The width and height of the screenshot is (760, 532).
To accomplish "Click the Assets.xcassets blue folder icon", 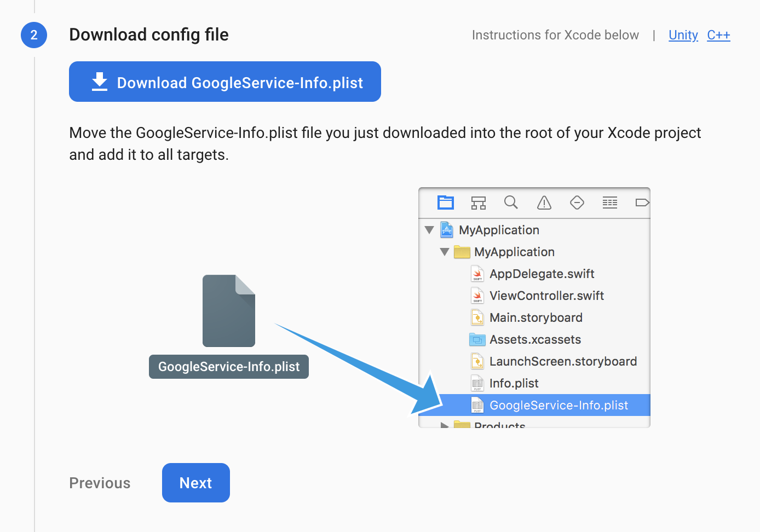I will tap(477, 339).
